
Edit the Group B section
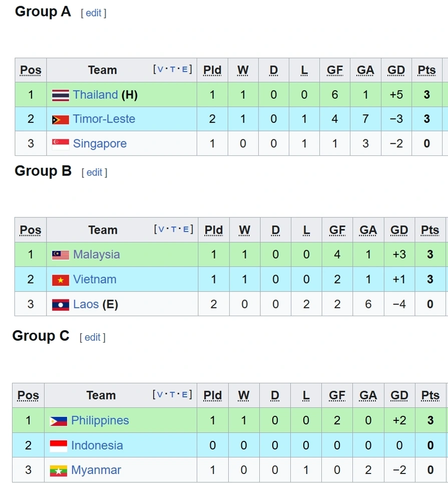pyautogui.click(x=94, y=172)
